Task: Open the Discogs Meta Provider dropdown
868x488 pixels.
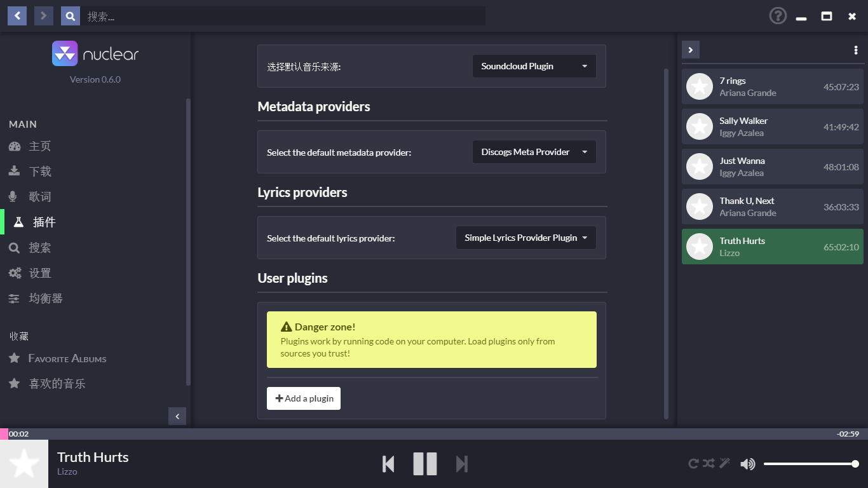Action: tap(534, 152)
